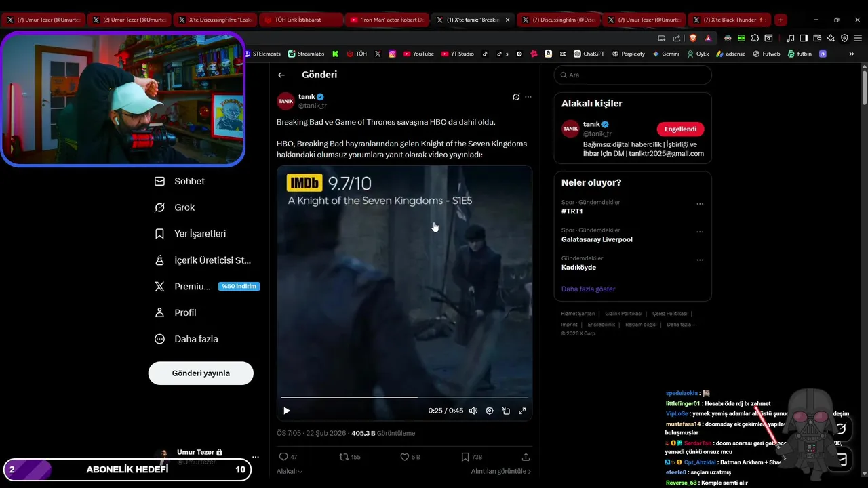This screenshot has height=488, width=868.
Task: Open the Instagram bookmark icon
Action: point(392,54)
